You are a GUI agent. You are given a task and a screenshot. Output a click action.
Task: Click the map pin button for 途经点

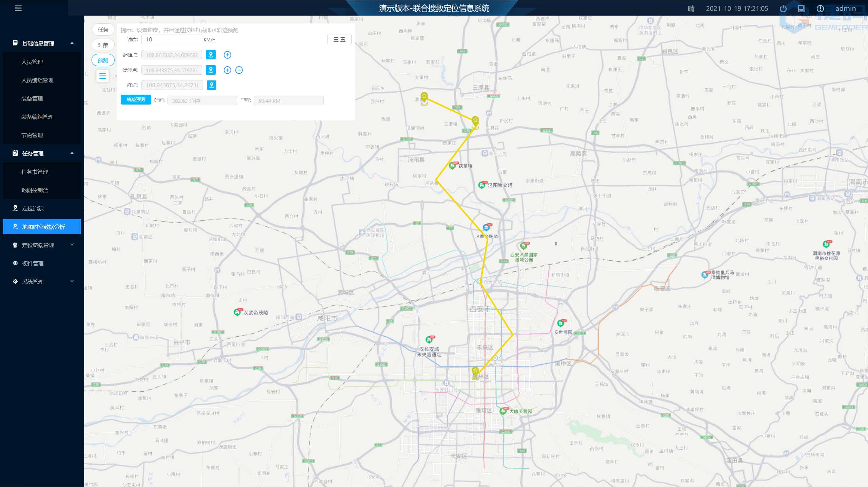pyautogui.click(x=211, y=70)
